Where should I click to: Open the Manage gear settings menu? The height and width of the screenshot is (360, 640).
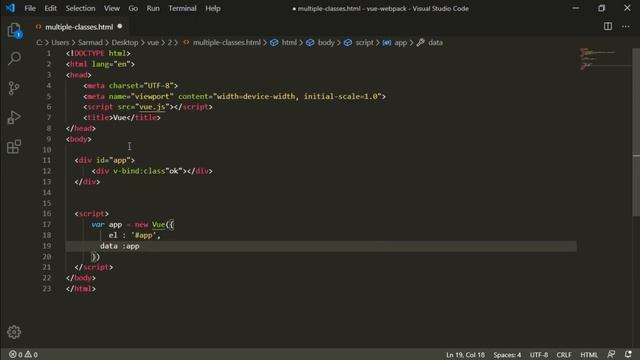[14, 332]
